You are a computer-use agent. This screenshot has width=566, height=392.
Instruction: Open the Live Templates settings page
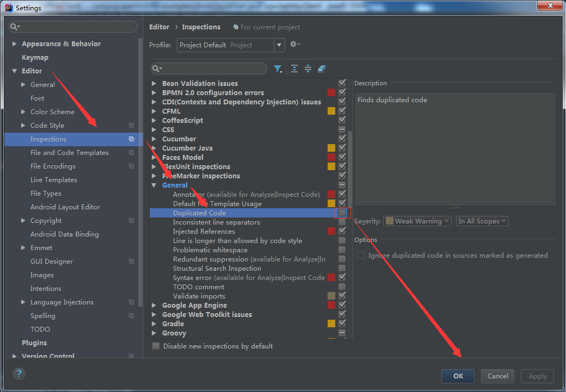click(x=54, y=179)
